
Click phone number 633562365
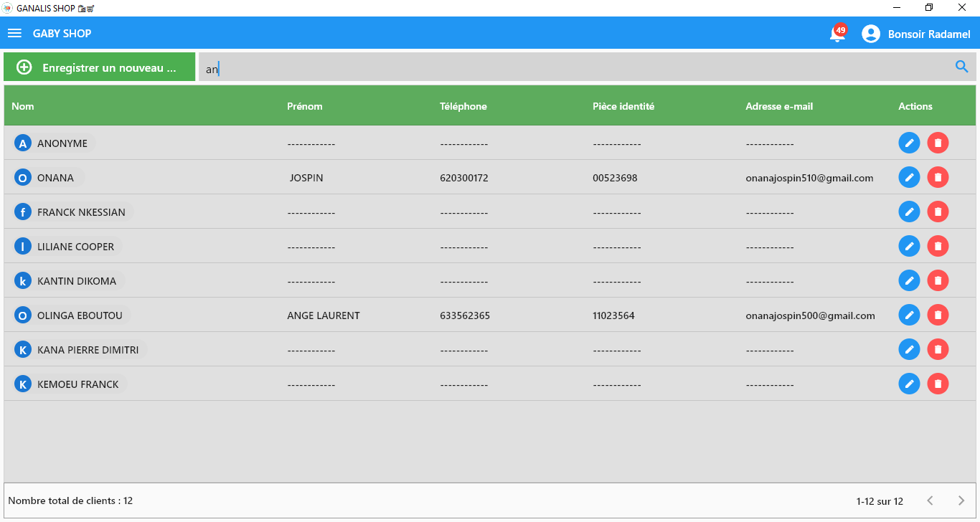[x=465, y=315]
